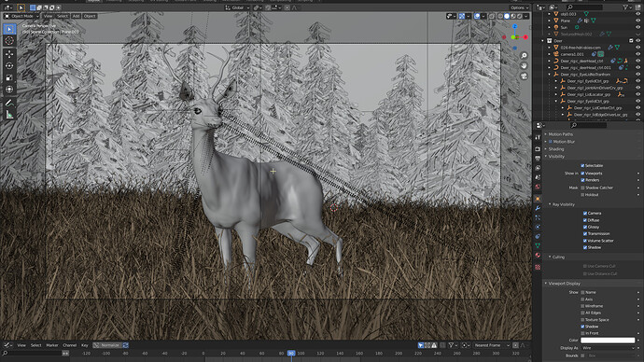The image size is (644, 362).
Task: Open View Layer properties tab
Action: [538, 168]
